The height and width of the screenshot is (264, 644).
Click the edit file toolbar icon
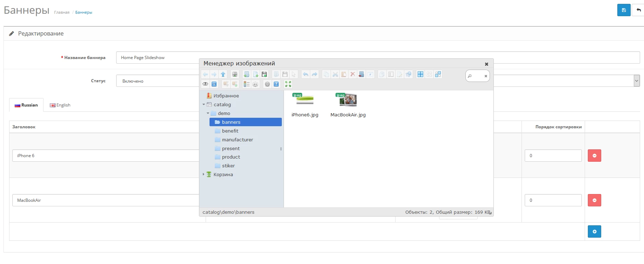point(400,74)
